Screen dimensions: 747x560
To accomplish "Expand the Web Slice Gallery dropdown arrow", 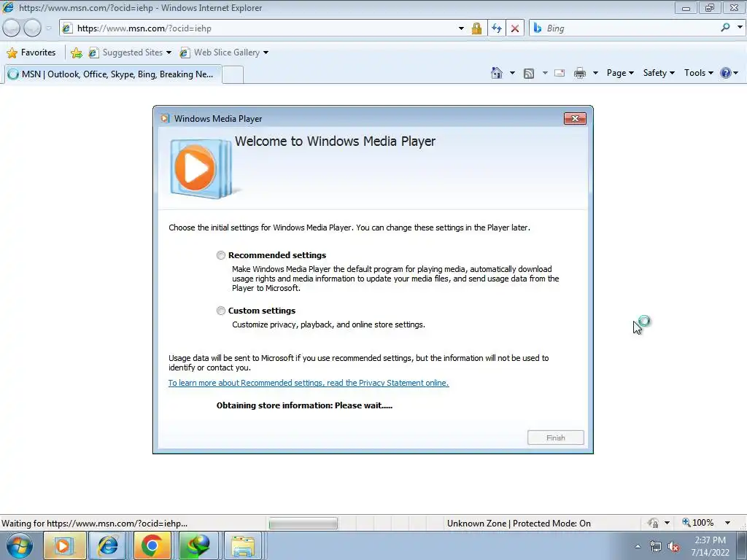I will (266, 52).
